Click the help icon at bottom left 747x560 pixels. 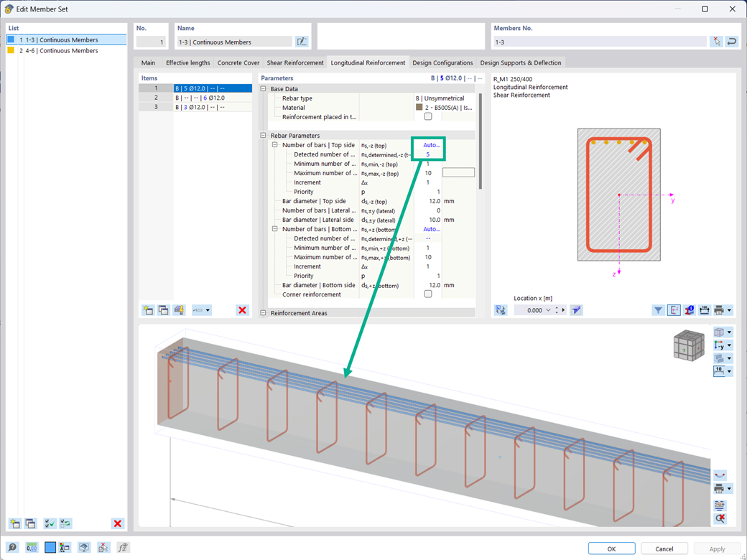(12, 548)
